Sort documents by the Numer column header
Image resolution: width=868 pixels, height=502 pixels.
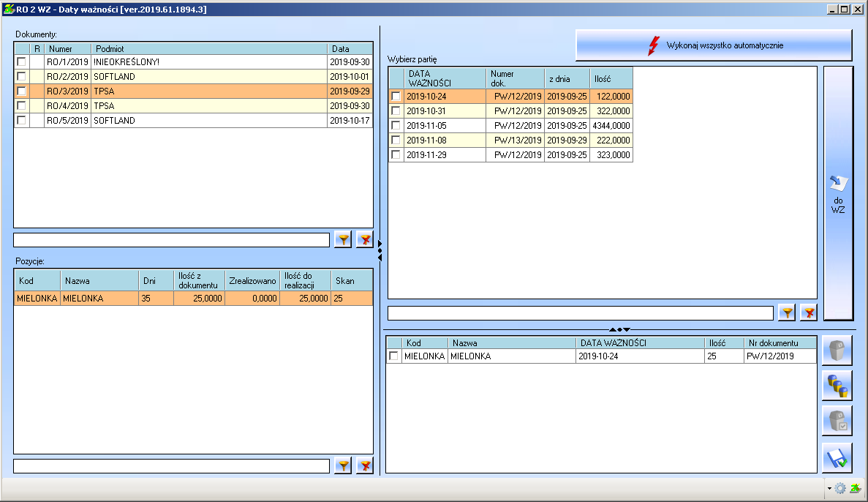tap(67, 49)
